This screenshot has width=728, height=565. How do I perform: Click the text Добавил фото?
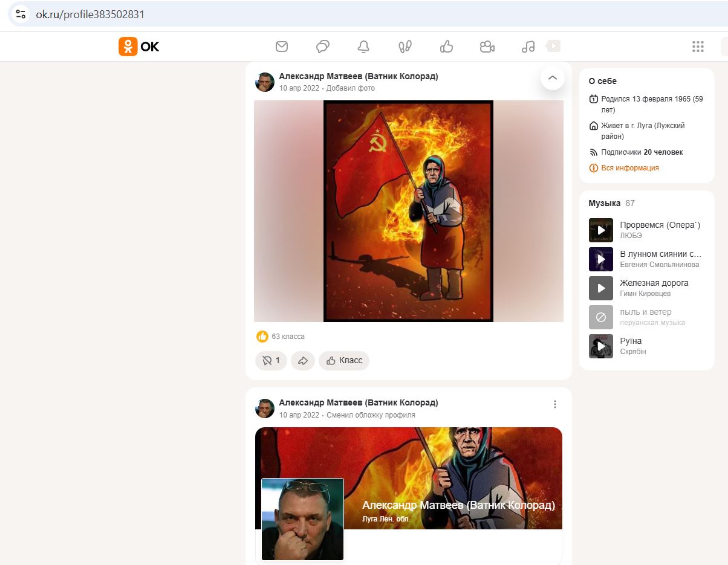[351, 88]
